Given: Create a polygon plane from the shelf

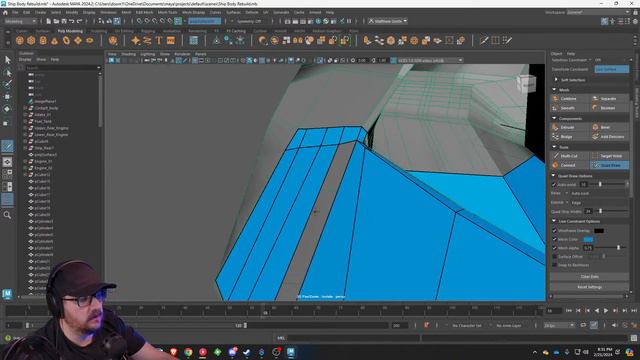Looking at the screenshot, I should coord(78,40).
